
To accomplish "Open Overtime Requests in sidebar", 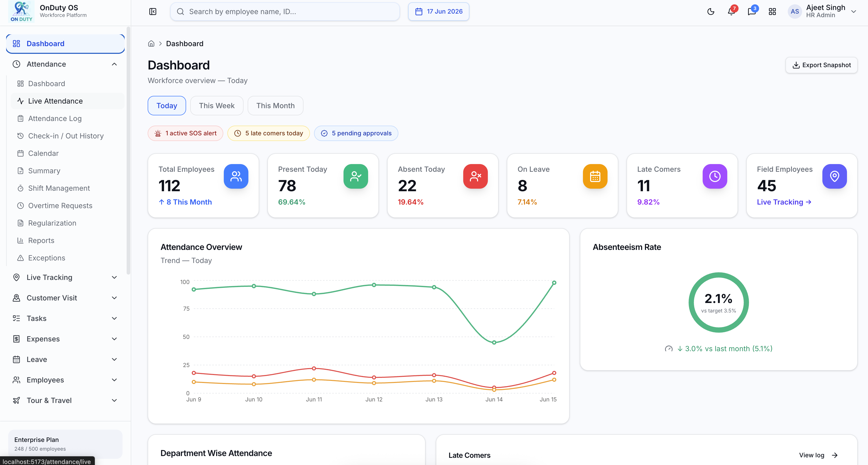I will 67,206.
